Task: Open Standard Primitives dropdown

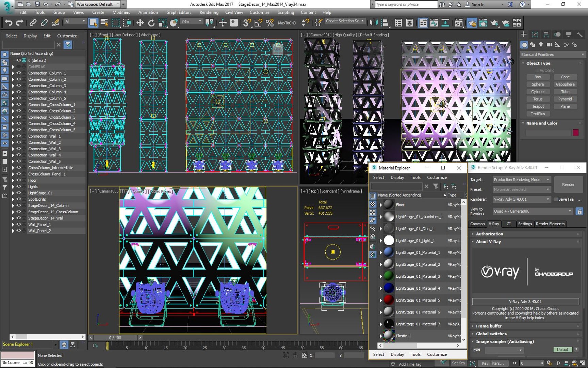Action: point(552,55)
